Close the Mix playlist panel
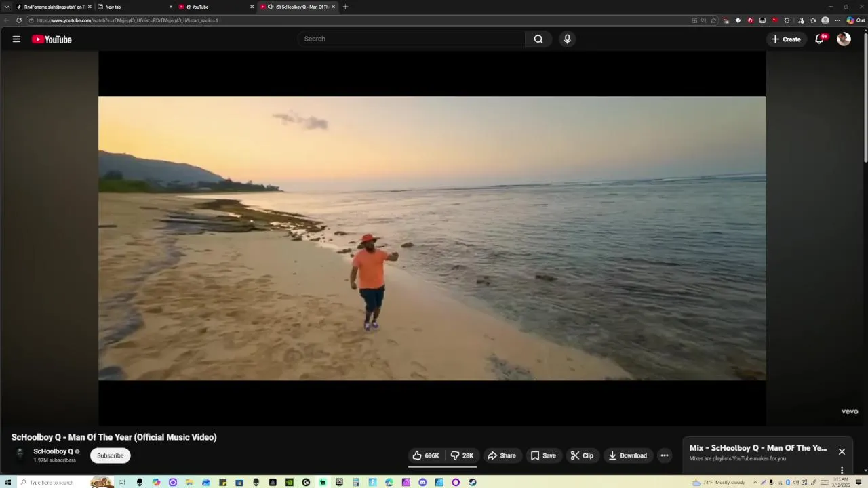 (842, 451)
